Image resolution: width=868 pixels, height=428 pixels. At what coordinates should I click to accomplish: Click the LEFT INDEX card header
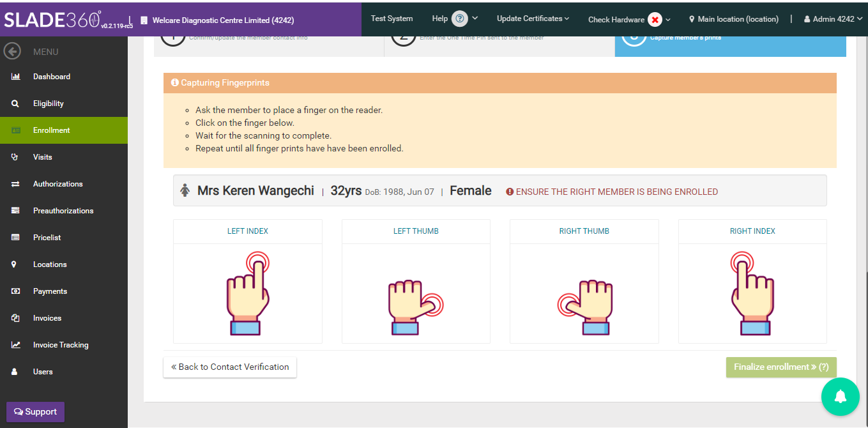tap(248, 231)
